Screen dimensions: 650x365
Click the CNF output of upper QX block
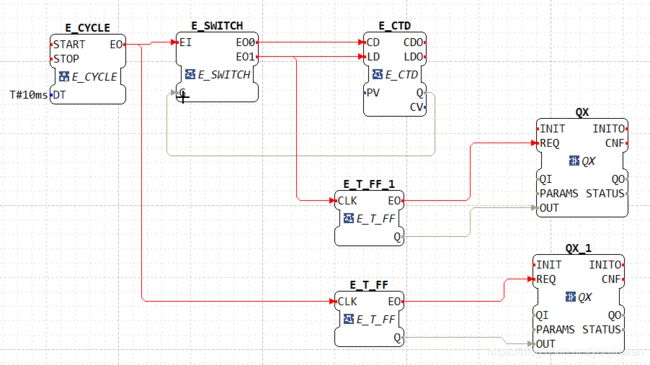click(x=615, y=144)
